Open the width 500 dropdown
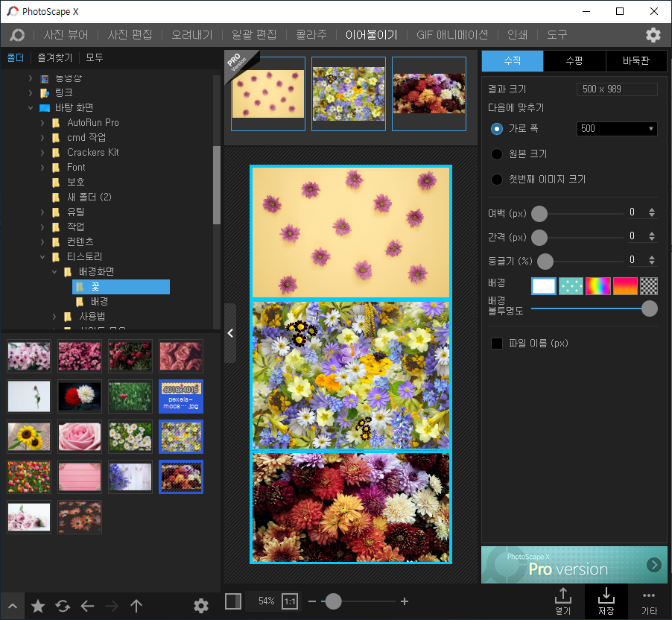Image resolution: width=672 pixels, height=620 pixels. [617, 129]
